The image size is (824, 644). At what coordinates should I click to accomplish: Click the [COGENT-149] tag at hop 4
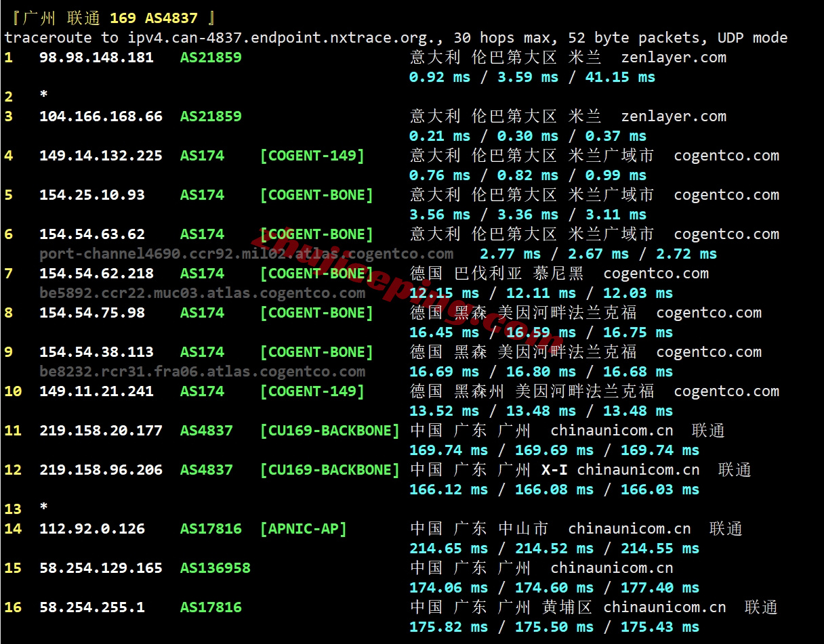click(x=312, y=156)
